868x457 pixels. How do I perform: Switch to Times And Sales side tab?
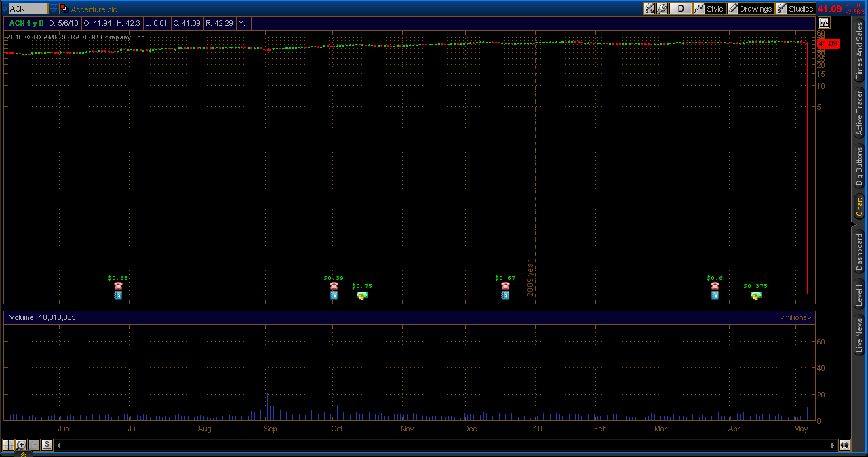pos(859,52)
